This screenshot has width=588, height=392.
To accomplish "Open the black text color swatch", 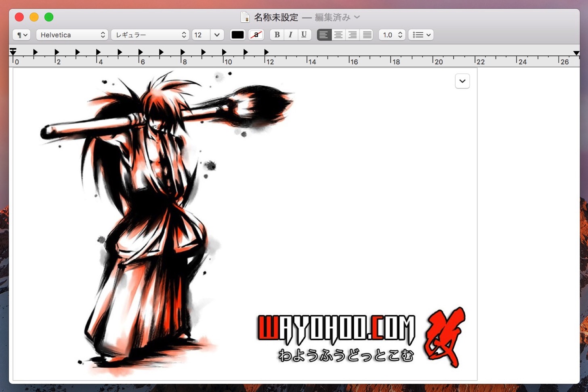I will point(237,35).
